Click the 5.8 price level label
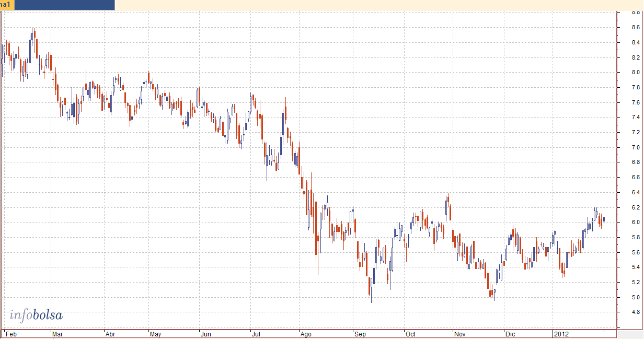This screenshot has height=339, width=644. (636, 238)
